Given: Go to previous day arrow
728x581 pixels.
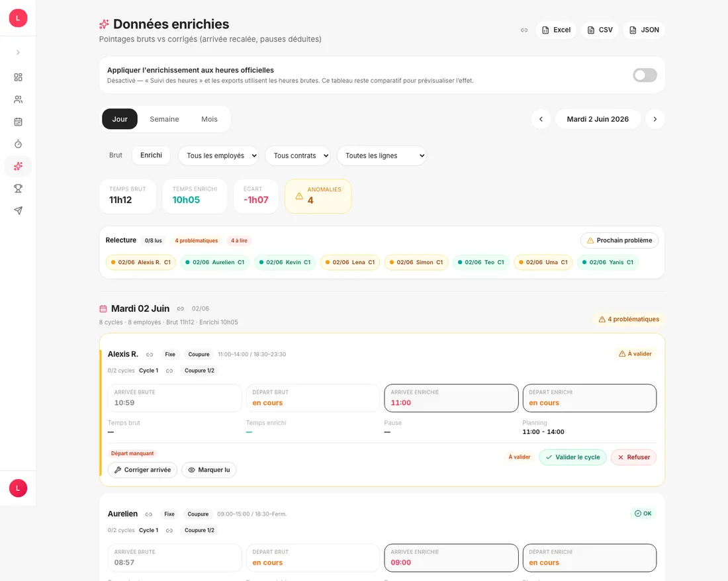Looking at the screenshot, I should 541,119.
